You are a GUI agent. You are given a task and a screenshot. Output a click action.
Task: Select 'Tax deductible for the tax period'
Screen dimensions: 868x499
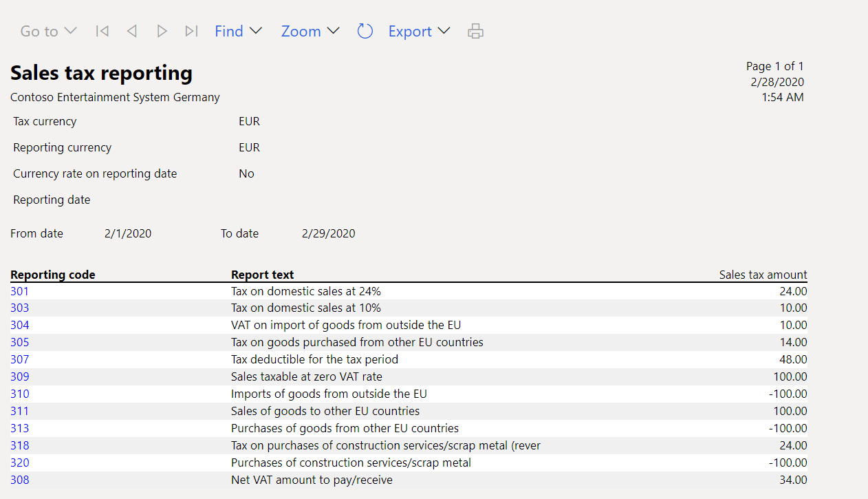pyautogui.click(x=314, y=360)
